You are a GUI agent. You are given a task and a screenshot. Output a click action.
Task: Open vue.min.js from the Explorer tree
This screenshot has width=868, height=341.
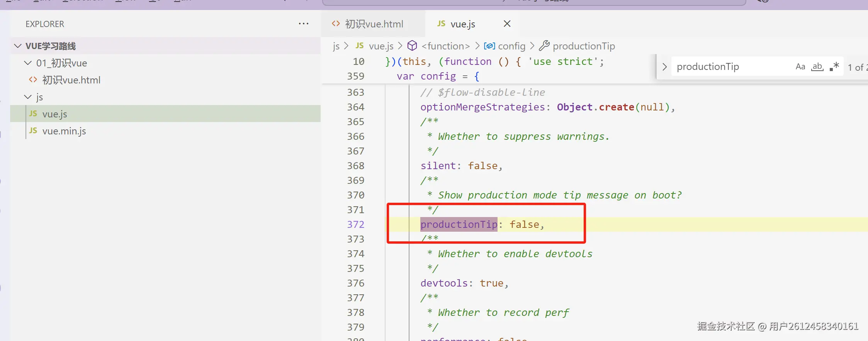point(165,131)
